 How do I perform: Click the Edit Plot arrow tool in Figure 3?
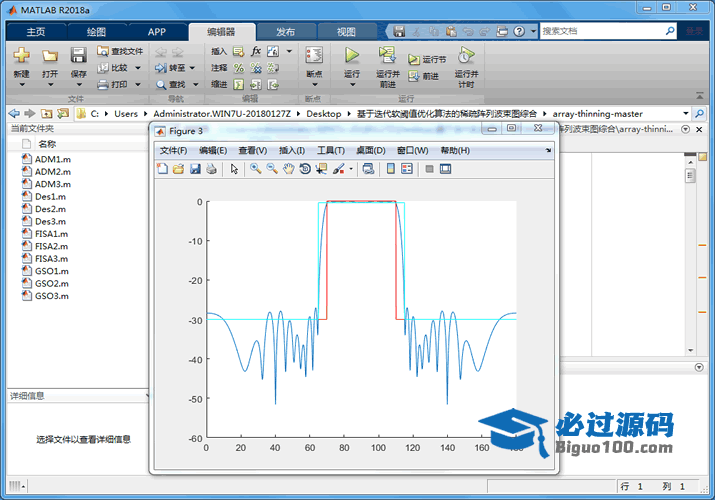(x=234, y=169)
